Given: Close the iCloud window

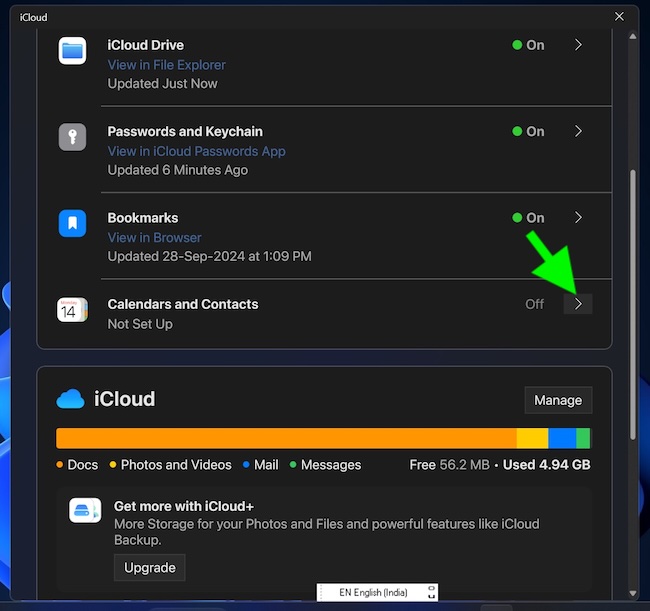Looking at the screenshot, I should click(620, 17).
